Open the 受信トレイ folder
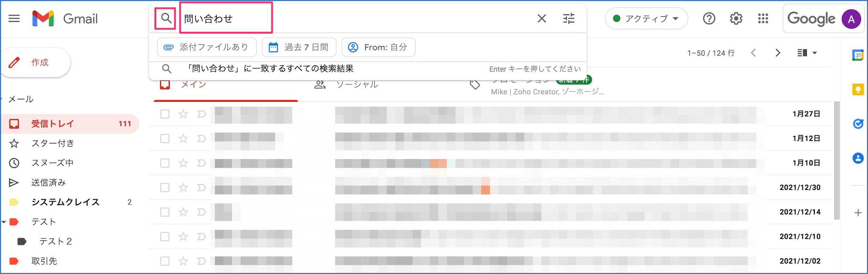Viewport: 868px width, 274px height. [x=69, y=124]
